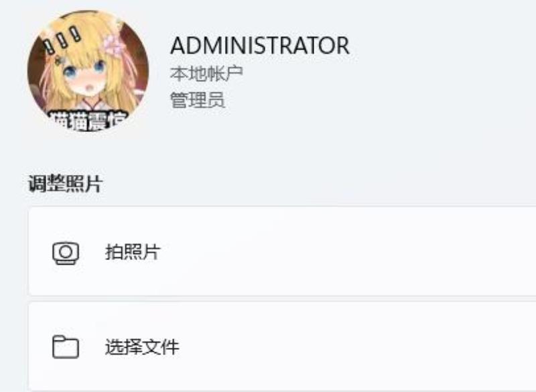Click the ADMINISTRATOR account name
The height and width of the screenshot is (392, 536).
click(260, 46)
